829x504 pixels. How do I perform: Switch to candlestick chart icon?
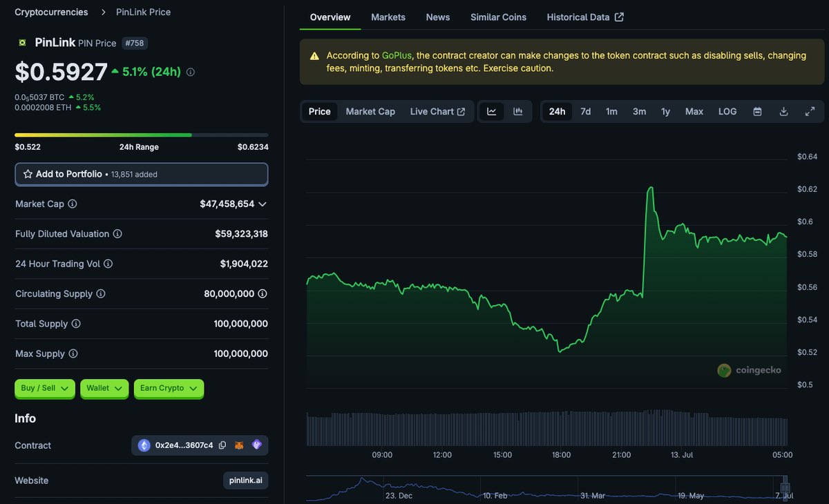tap(518, 111)
